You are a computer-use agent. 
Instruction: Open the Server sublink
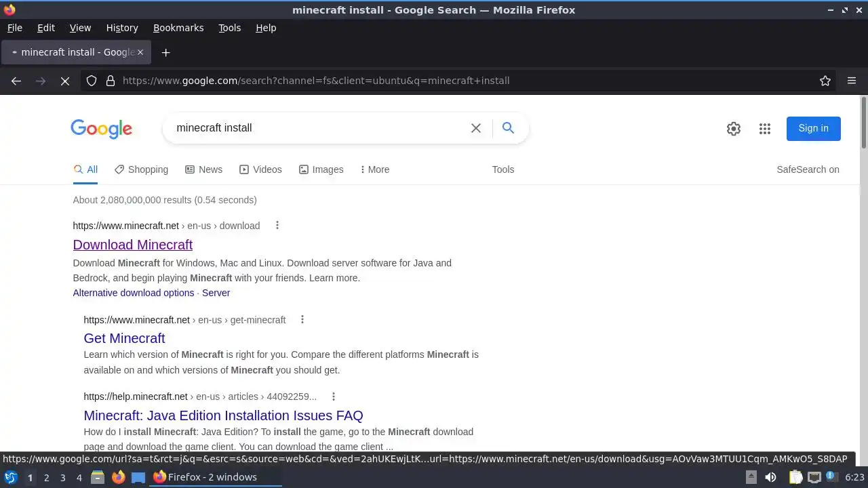216,293
